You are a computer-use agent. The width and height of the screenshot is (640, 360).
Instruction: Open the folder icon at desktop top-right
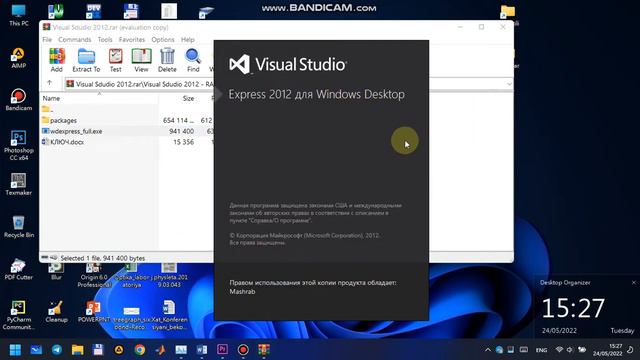click(x=508, y=11)
